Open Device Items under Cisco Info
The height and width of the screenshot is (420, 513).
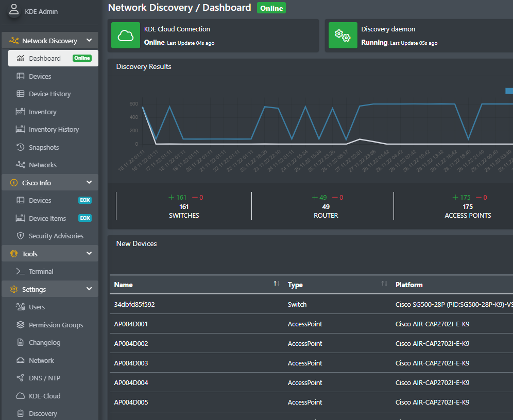53,218
